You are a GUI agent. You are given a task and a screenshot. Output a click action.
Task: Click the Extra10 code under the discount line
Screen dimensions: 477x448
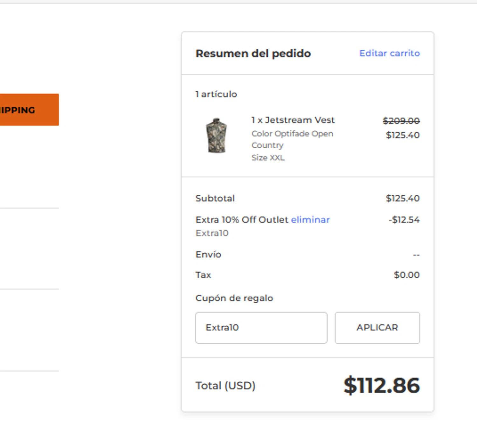(x=212, y=233)
